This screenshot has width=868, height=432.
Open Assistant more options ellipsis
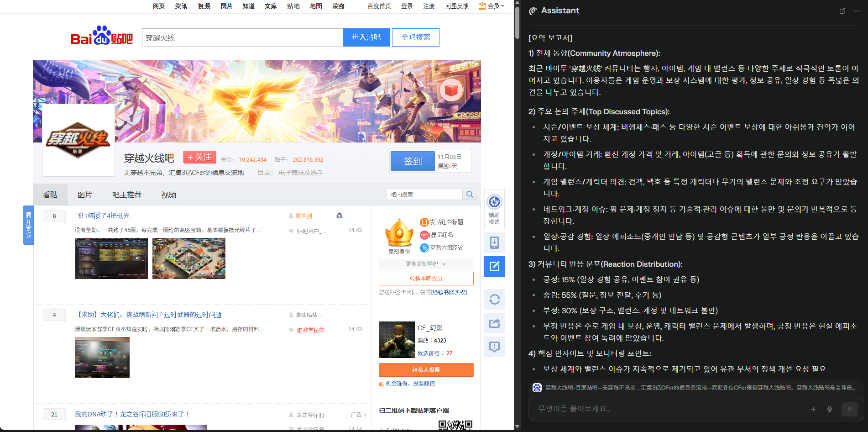click(857, 11)
